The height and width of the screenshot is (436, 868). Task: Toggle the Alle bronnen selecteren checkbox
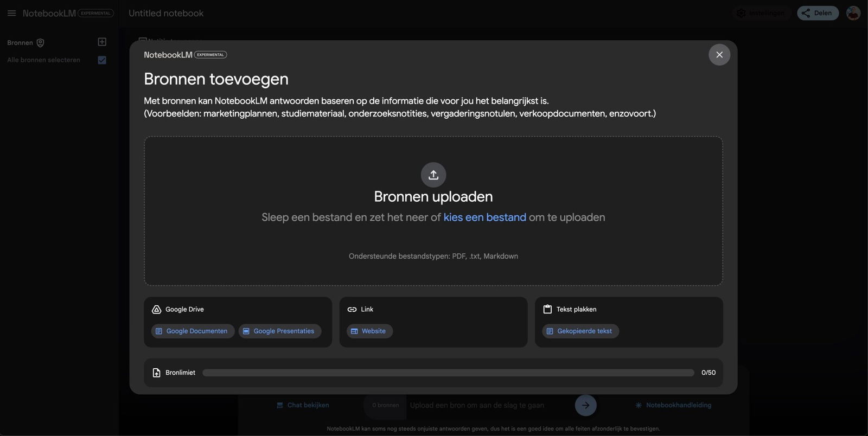click(102, 60)
